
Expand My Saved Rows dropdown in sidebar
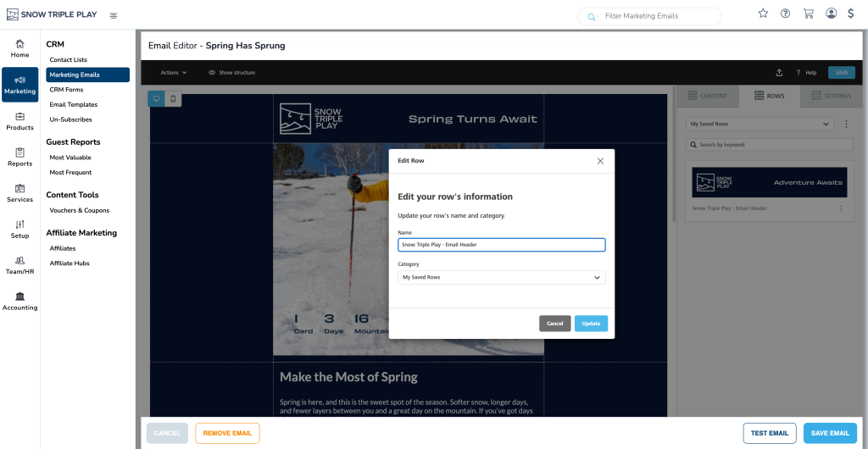point(759,125)
